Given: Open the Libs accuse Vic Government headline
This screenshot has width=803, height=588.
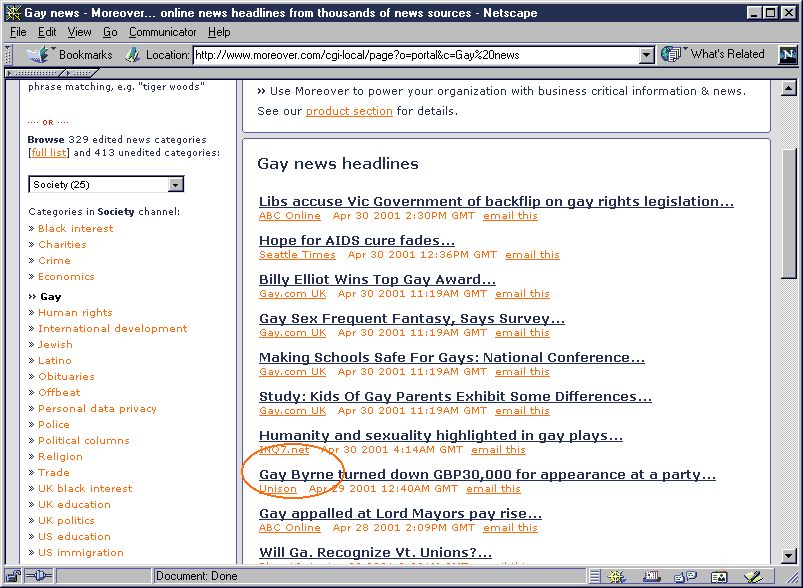Looking at the screenshot, I should (x=496, y=201).
